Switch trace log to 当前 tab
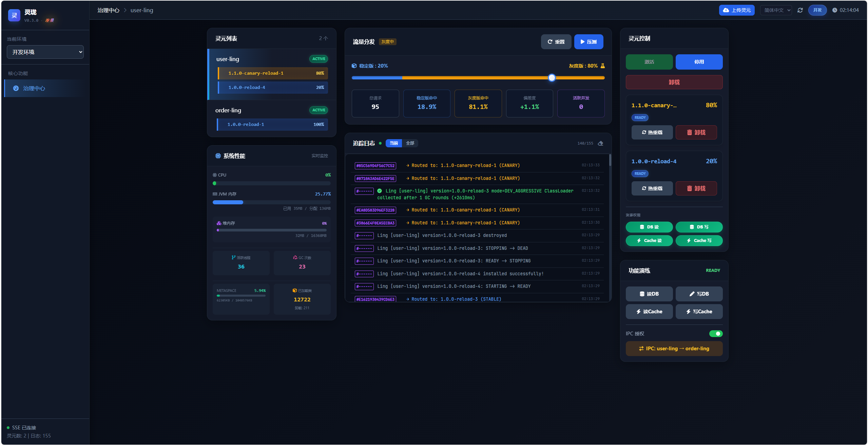The image size is (868, 446). (x=393, y=143)
